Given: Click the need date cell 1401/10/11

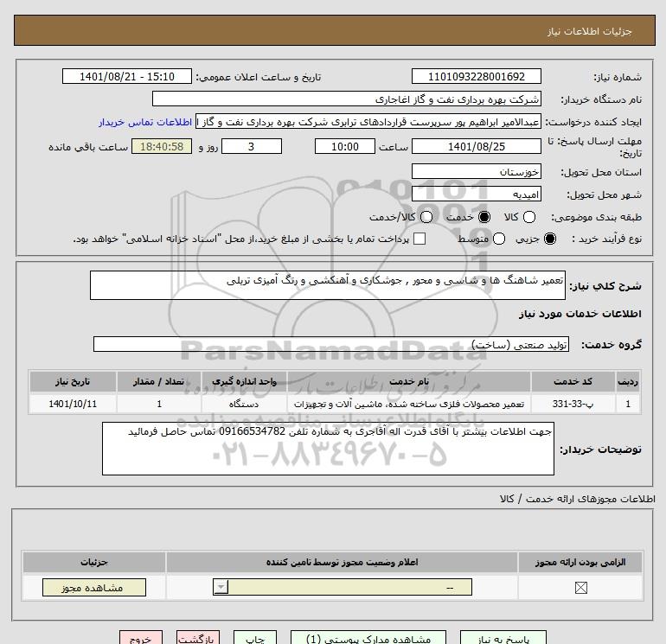Looking at the screenshot, I should tap(73, 404).
